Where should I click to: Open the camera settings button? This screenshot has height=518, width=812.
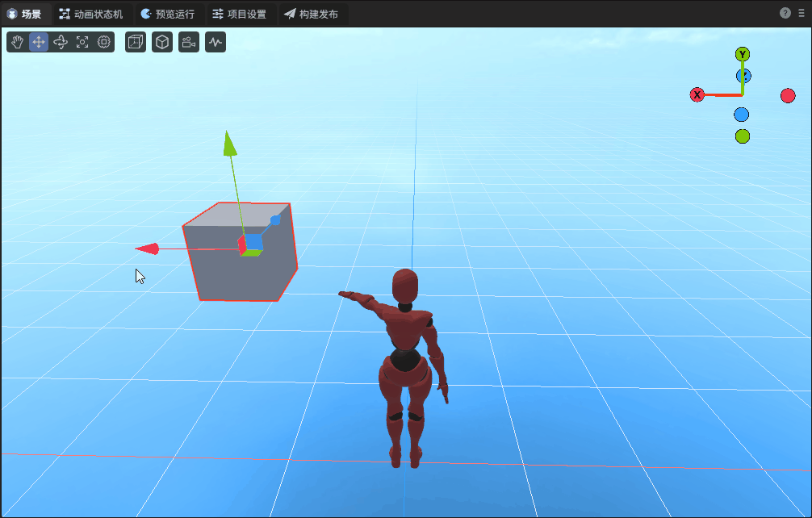[x=189, y=42]
